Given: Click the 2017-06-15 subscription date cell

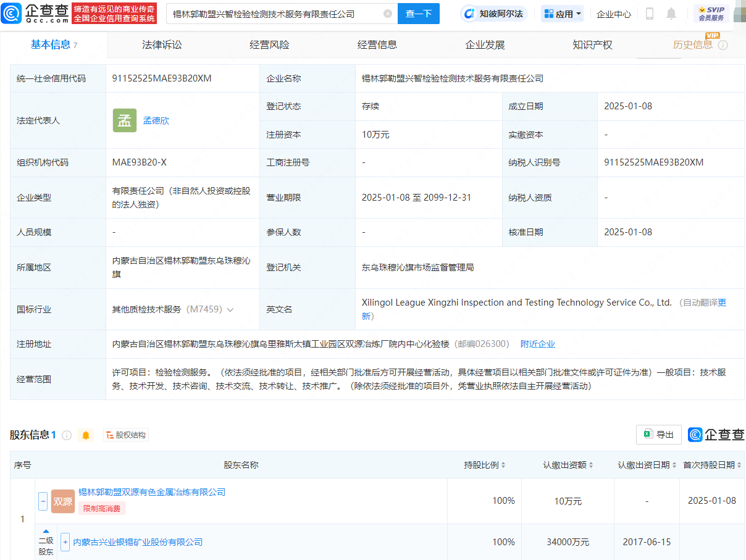Looking at the screenshot, I should click(x=647, y=542).
